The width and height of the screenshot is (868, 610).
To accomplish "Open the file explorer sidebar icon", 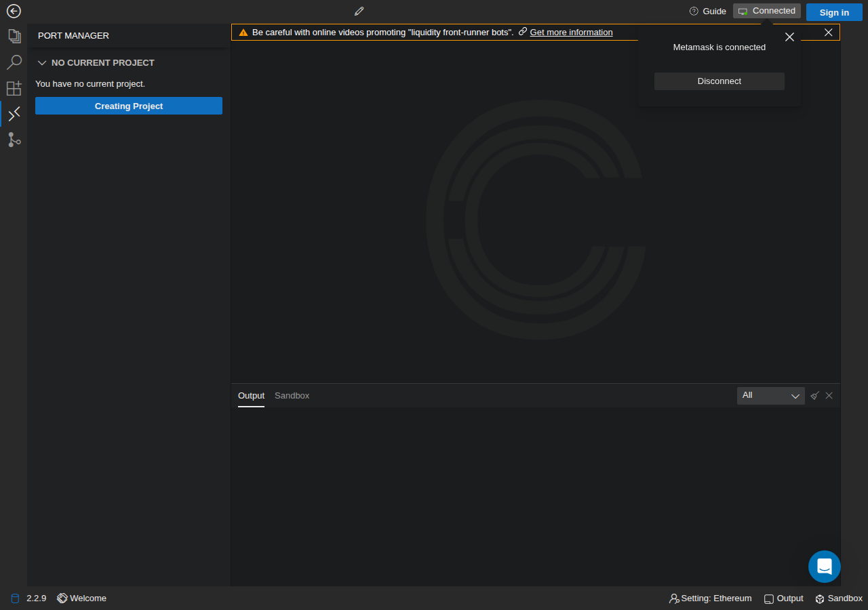I will tap(14, 36).
